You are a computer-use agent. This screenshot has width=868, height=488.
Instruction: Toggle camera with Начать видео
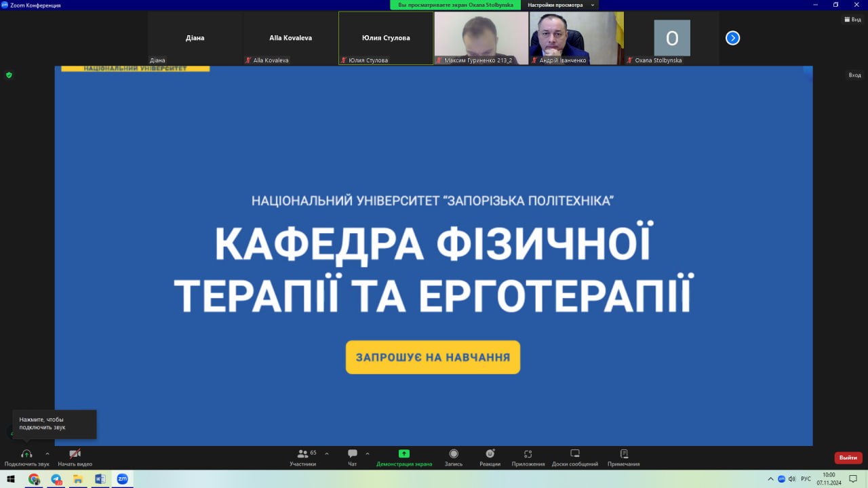(75, 454)
